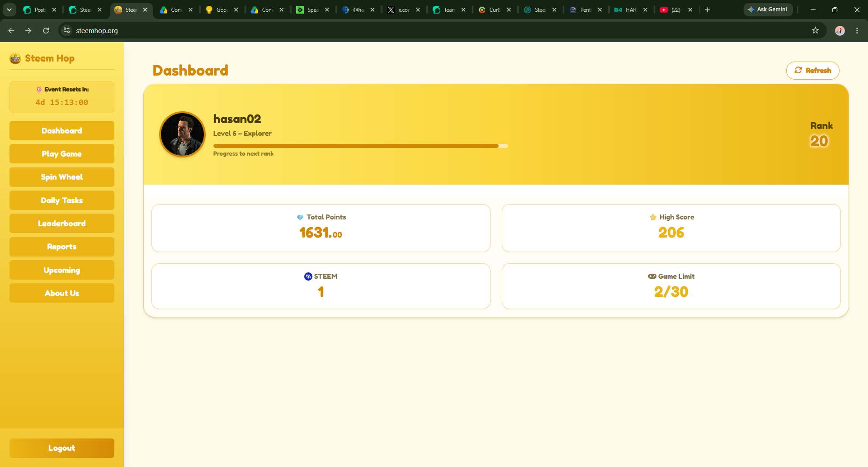Click the Refresh dashboard button
The height and width of the screenshot is (467, 868).
click(x=812, y=71)
